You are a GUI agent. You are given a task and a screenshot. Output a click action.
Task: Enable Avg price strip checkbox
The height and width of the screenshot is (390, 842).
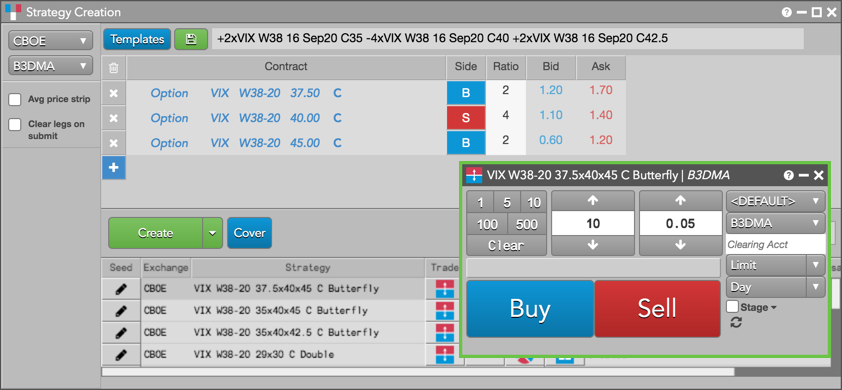pyautogui.click(x=16, y=99)
